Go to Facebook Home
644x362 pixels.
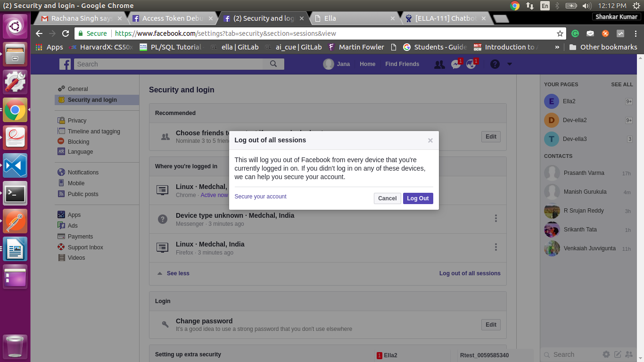[367, 64]
